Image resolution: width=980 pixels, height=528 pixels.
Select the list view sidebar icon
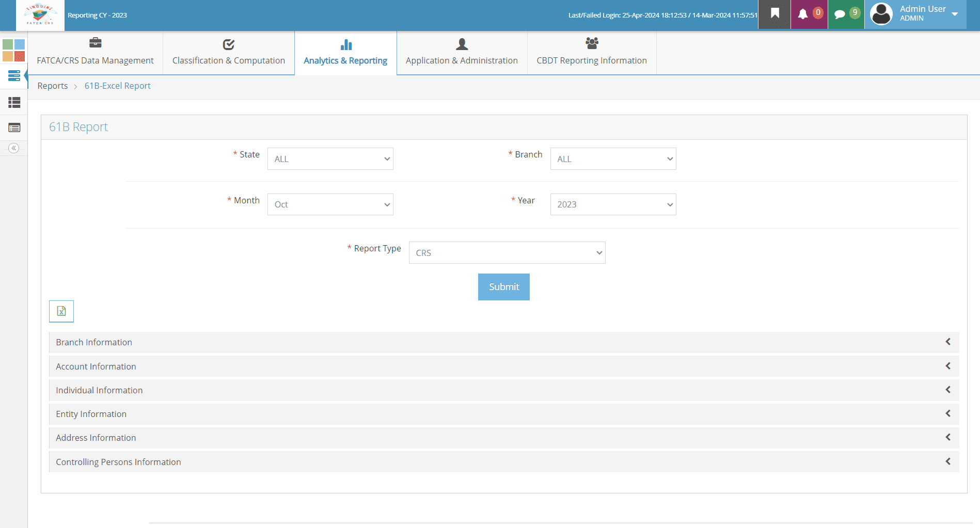(14, 103)
